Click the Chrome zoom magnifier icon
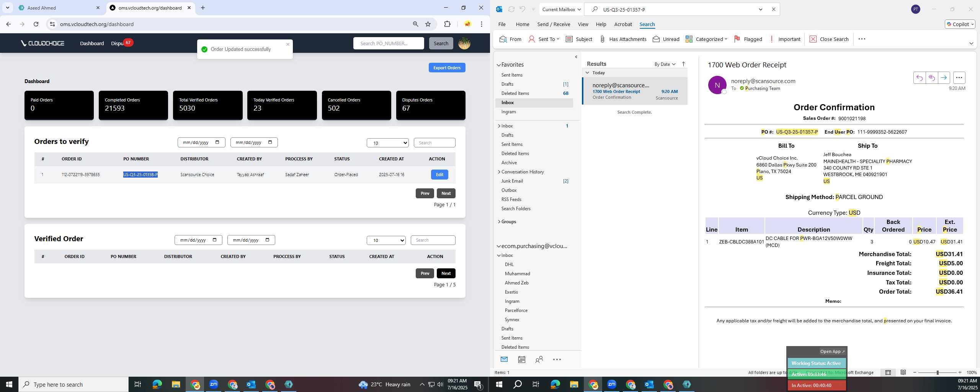Viewport: 980px width, 392px height. click(415, 24)
